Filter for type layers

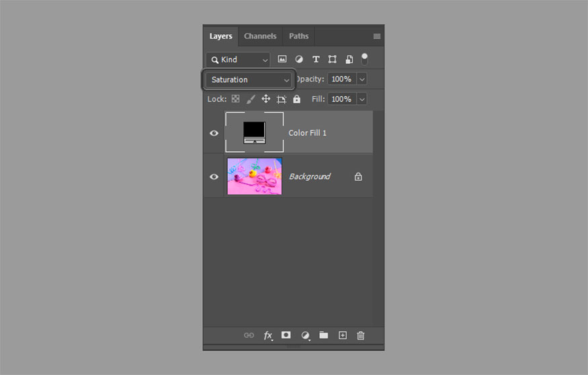[316, 59]
